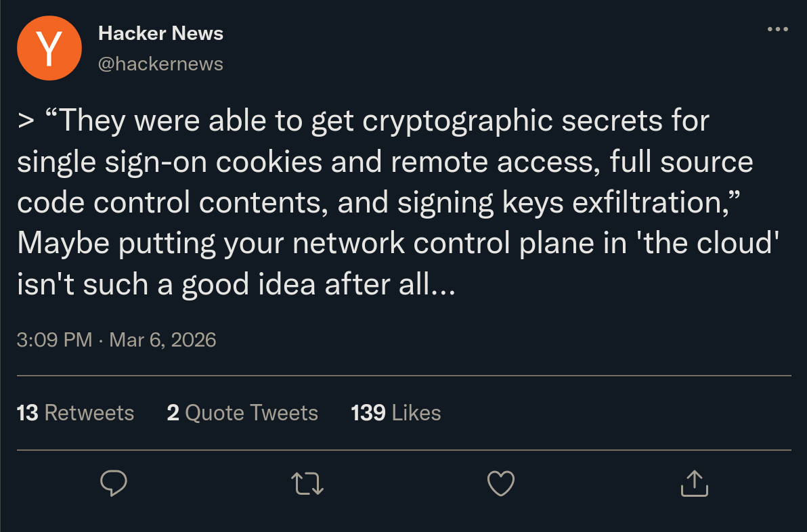Image resolution: width=807 pixels, height=532 pixels.
Task: Show the 139 Likes list
Action: [396, 413]
